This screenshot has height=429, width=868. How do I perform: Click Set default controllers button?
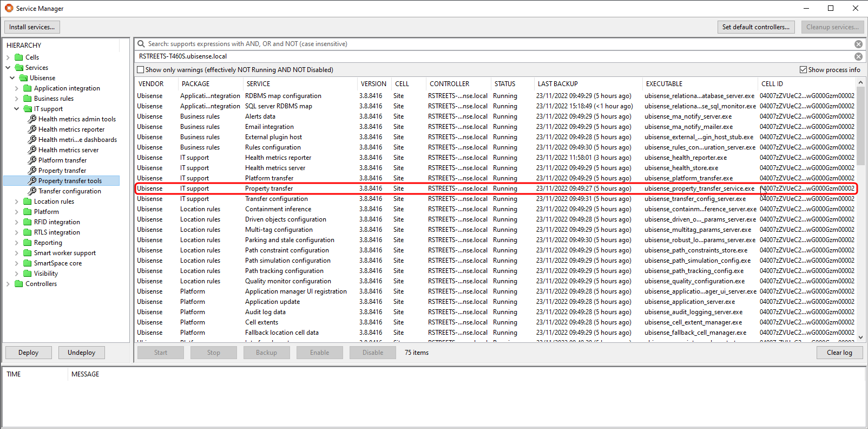point(755,27)
